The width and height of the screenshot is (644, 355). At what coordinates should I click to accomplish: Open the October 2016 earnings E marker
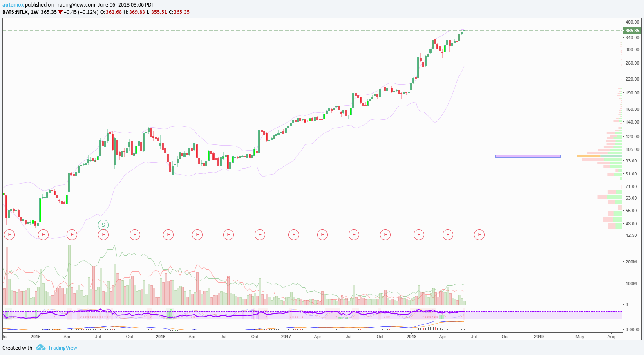260,235
